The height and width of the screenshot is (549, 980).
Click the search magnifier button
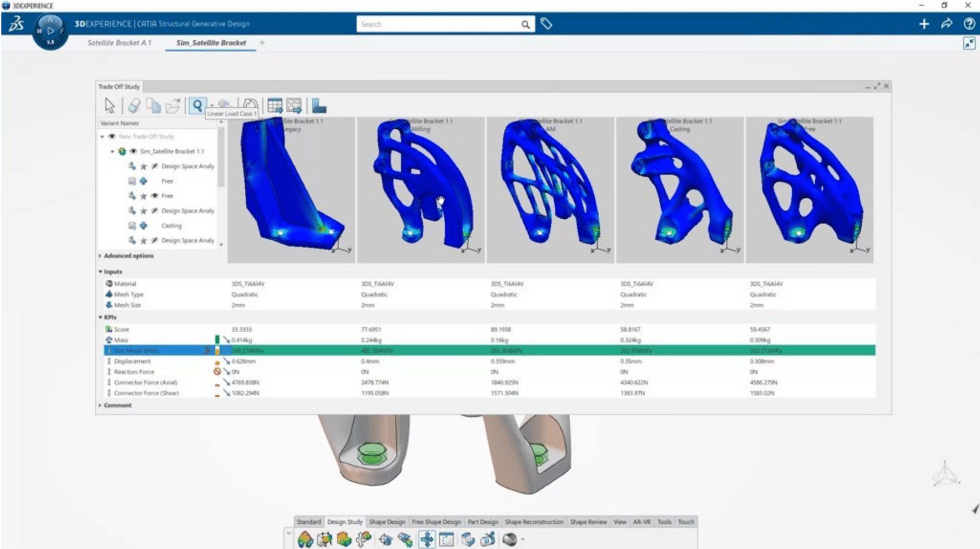click(x=525, y=24)
